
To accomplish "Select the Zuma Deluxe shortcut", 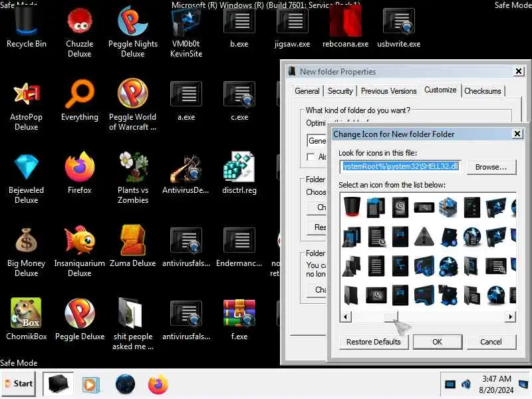I will (132, 247).
